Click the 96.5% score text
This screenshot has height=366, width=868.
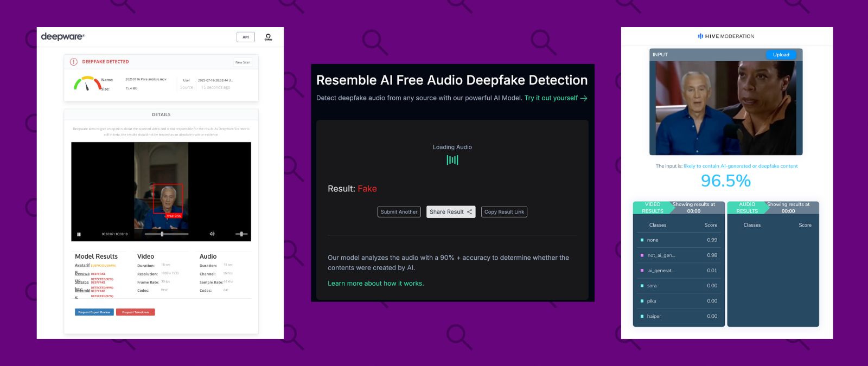tap(726, 181)
